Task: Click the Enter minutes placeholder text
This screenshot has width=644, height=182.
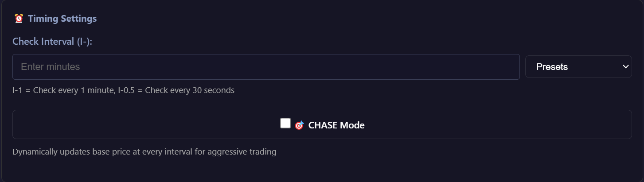Action: 51,67
